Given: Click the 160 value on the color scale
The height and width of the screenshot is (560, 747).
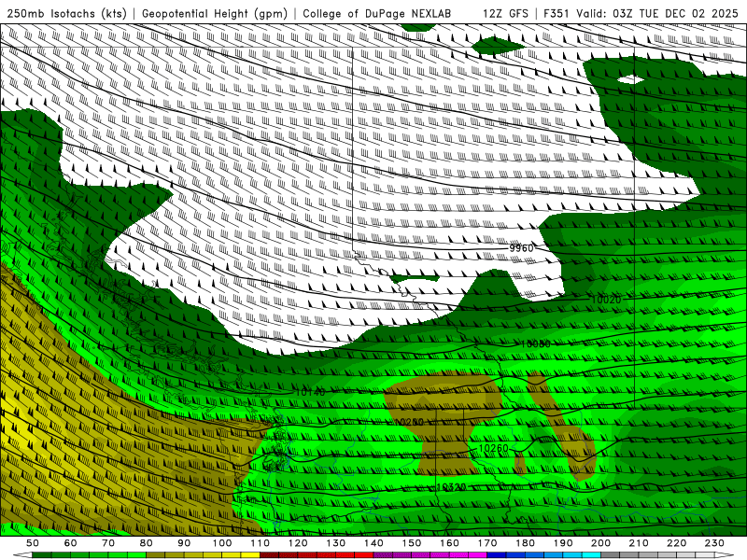Looking at the screenshot, I should (449, 543).
